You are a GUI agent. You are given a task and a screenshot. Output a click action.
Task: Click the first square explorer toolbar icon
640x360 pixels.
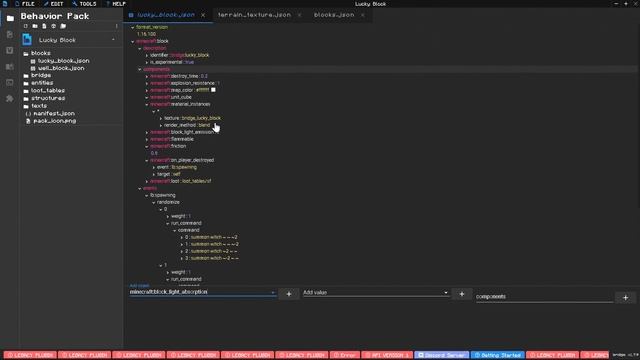26,26
